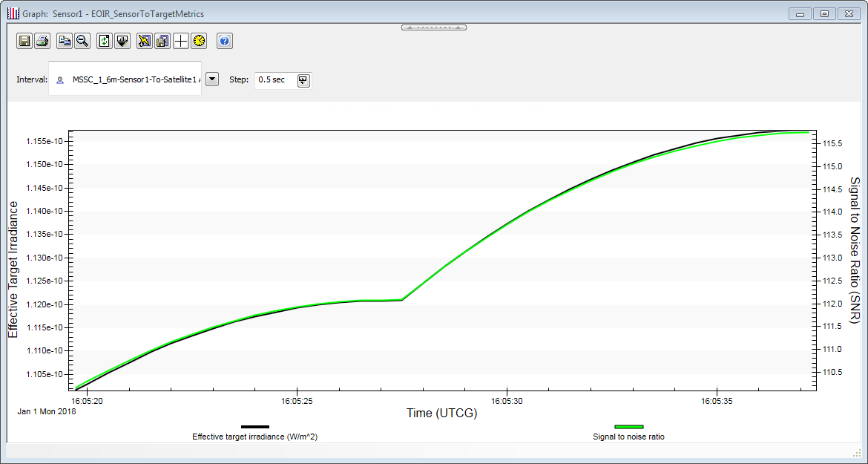Open the step units dropdown toolbar icon

122,41
